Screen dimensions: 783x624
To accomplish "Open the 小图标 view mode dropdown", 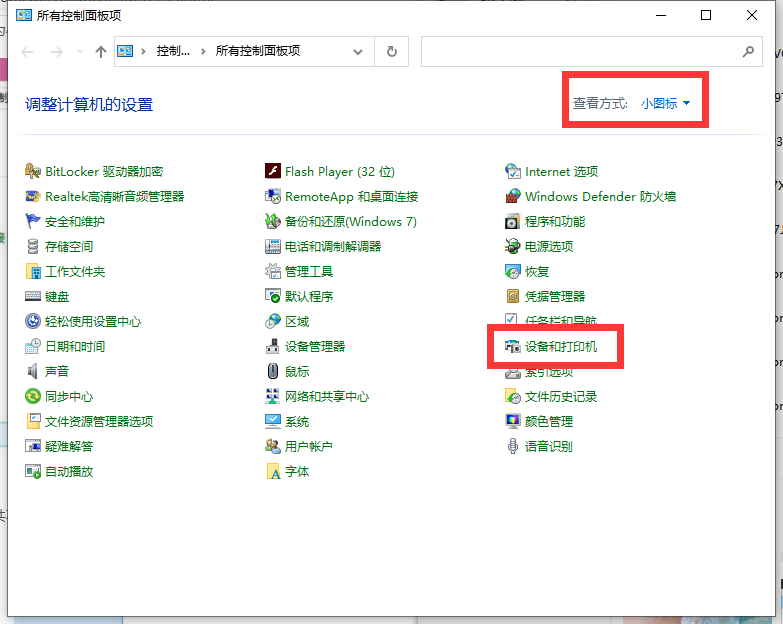I will tap(665, 103).
